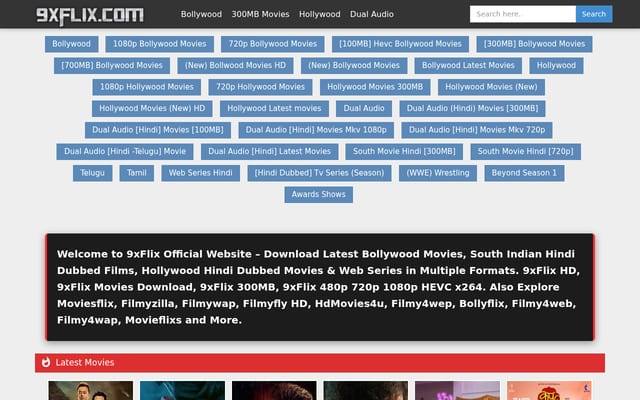Open Dual Audio (Hindi) Movies [300MB]
Viewport: 640px width, 400px height.
coord(473,109)
